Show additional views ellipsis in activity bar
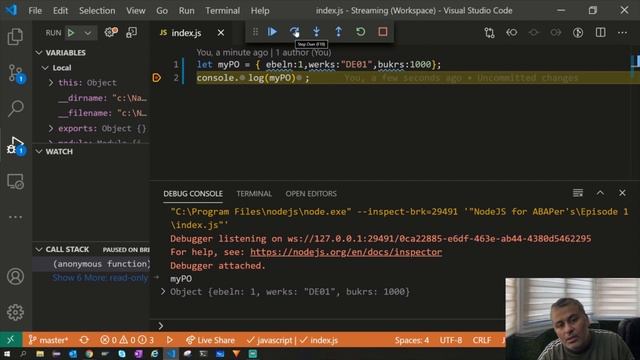This screenshot has height=360, width=640. pos(16,217)
